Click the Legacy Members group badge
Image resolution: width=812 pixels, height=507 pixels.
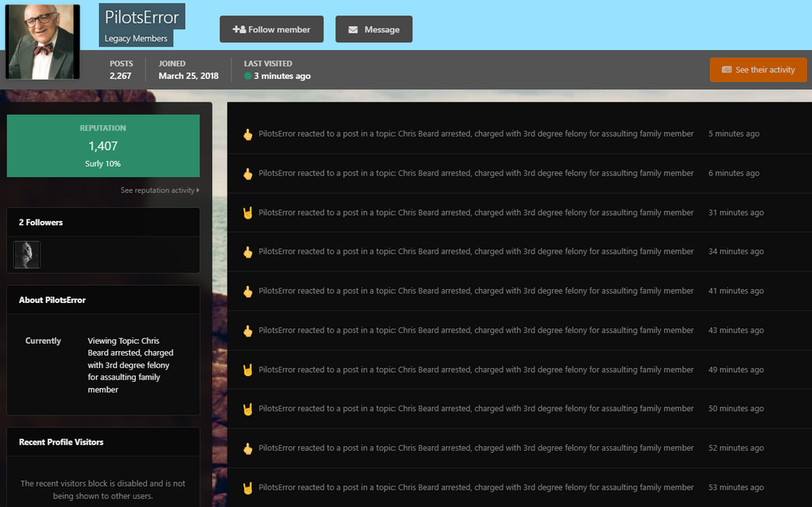click(x=136, y=38)
